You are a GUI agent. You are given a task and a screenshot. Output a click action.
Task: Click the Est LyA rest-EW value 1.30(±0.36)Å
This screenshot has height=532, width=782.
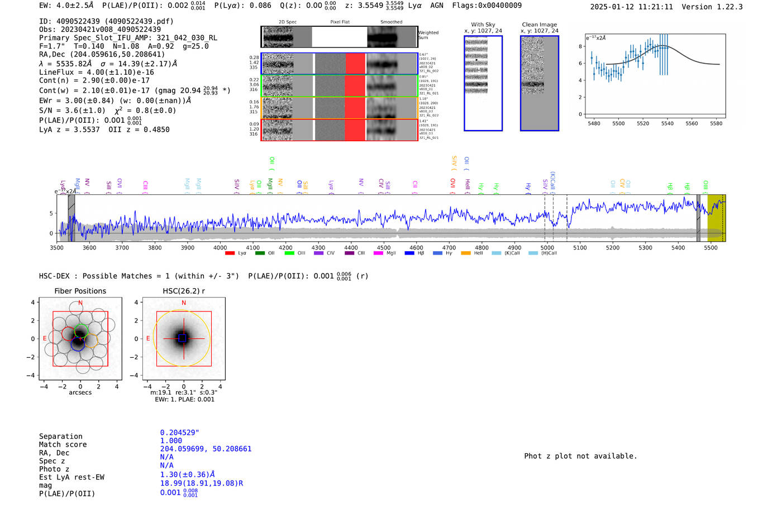187,475
